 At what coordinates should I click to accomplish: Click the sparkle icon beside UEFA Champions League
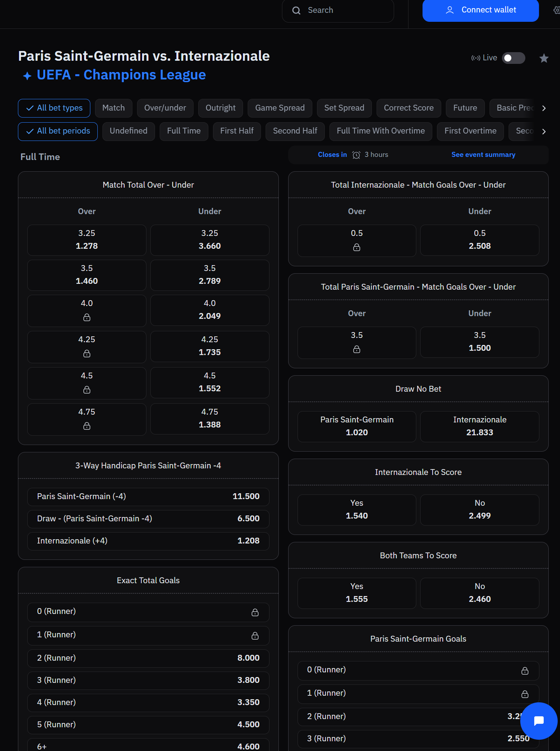[27, 76]
